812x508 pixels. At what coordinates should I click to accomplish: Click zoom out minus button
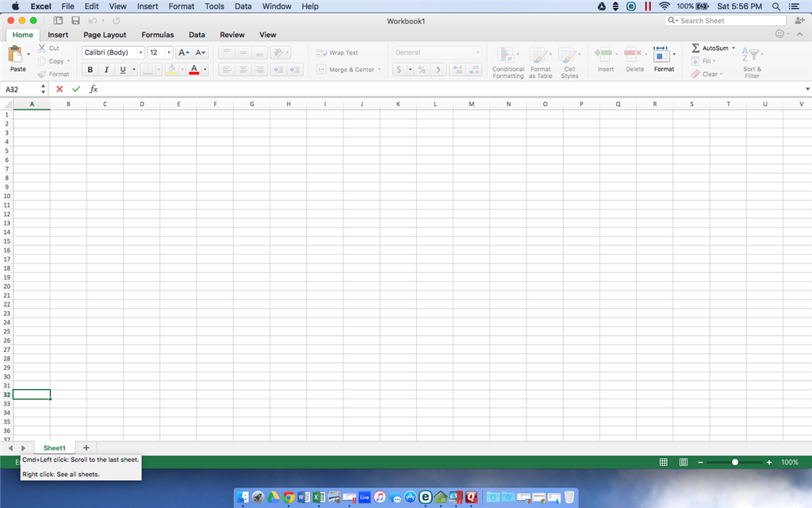[700, 462]
